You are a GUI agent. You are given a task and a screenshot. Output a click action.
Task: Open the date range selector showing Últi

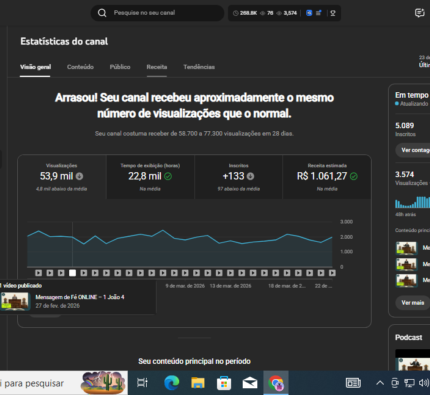coord(424,62)
